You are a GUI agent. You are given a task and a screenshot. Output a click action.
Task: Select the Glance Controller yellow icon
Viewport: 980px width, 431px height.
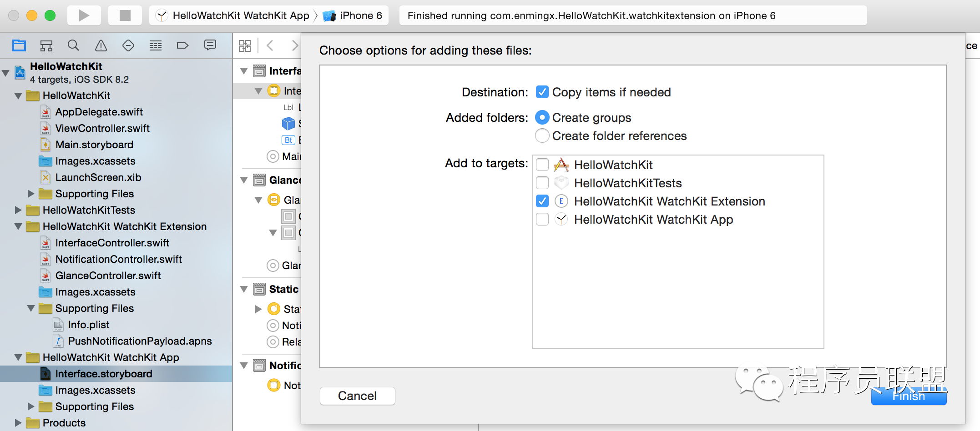click(x=274, y=200)
